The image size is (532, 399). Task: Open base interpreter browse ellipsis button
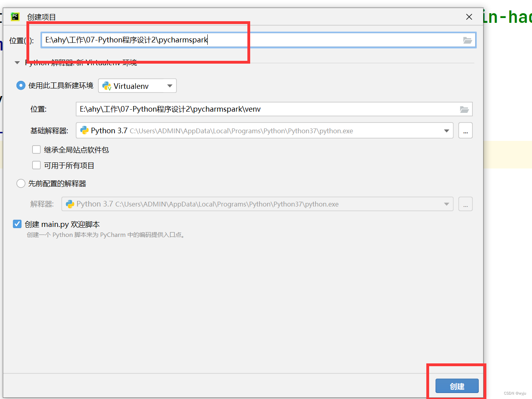[x=465, y=130]
